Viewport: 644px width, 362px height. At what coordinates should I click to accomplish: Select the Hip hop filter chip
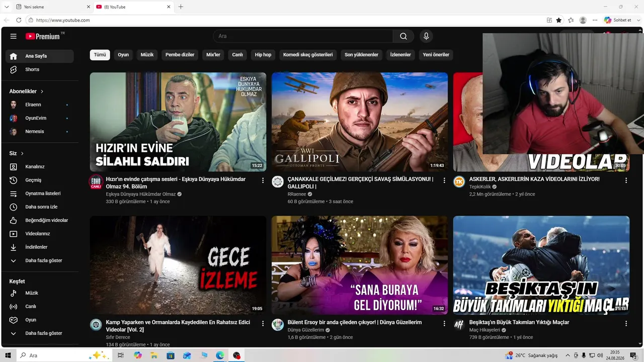coord(263,55)
